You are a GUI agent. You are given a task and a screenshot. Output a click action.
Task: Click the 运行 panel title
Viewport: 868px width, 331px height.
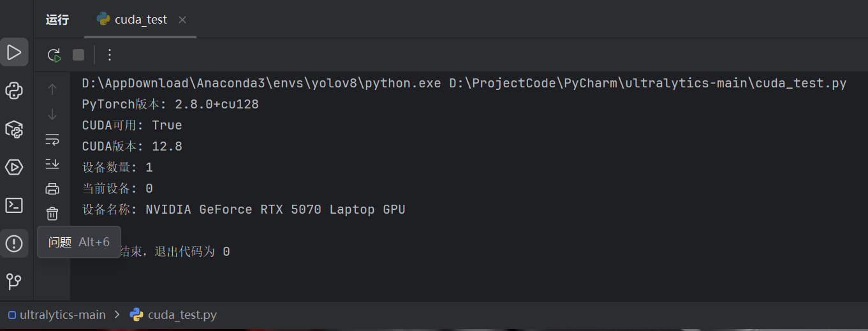(57, 20)
